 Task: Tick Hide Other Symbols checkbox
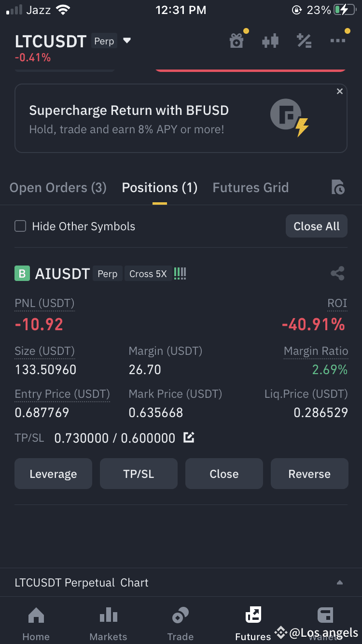click(20, 226)
